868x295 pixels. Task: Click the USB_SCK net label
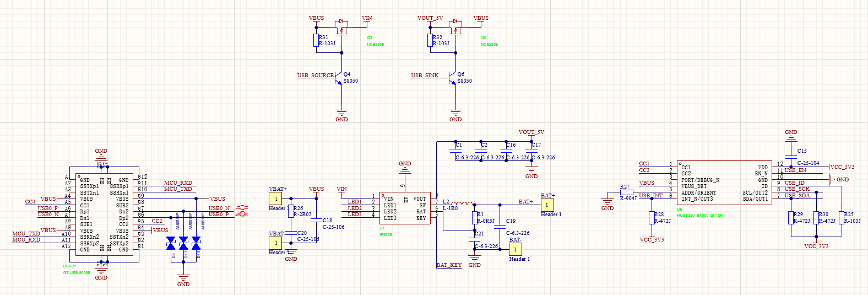pyautogui.click(x=797, y=189)
